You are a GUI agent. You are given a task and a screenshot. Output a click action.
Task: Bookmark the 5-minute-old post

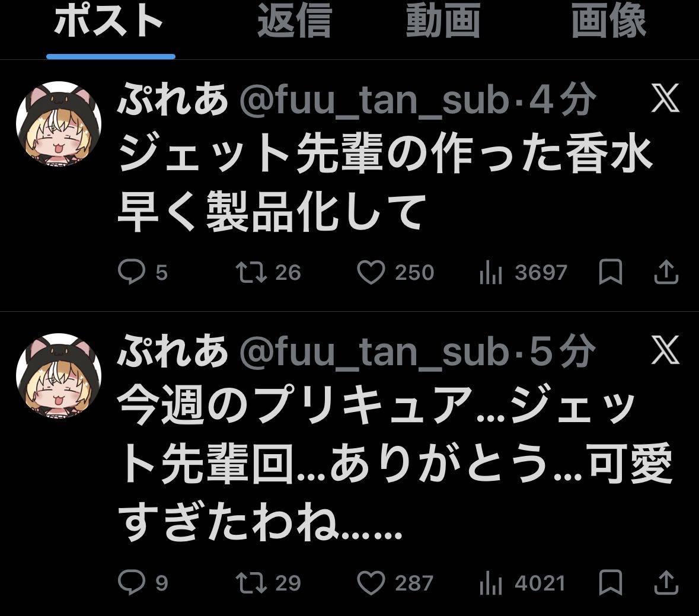610,582
